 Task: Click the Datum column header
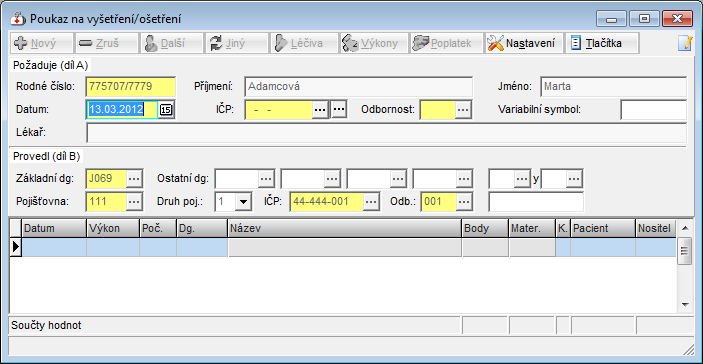tap(54, 228)
